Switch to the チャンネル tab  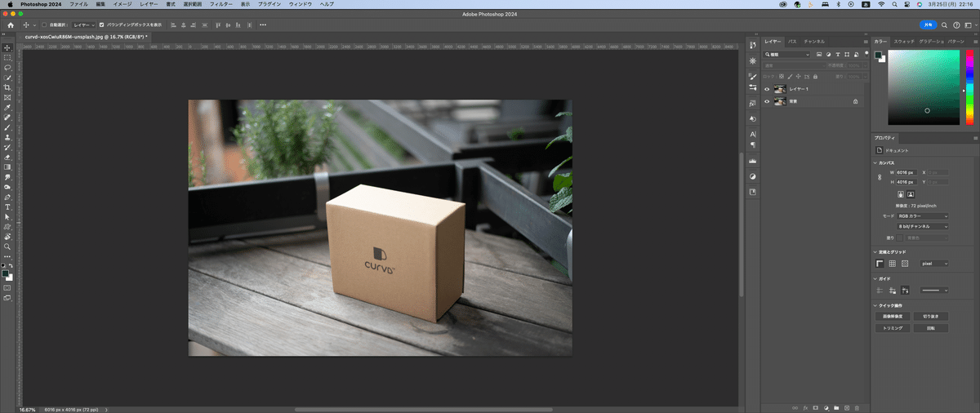click(814, 41)
